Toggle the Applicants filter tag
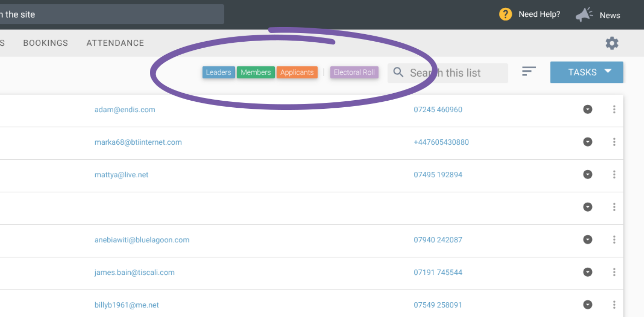The image size is (644, 317). tap(297, 72)
